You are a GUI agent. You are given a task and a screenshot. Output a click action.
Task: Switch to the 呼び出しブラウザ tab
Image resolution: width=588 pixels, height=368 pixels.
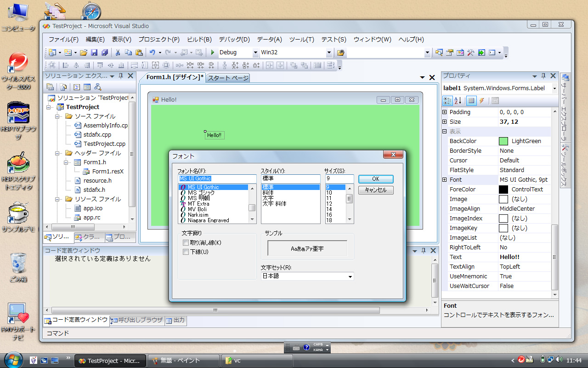(x=137, y=320)
